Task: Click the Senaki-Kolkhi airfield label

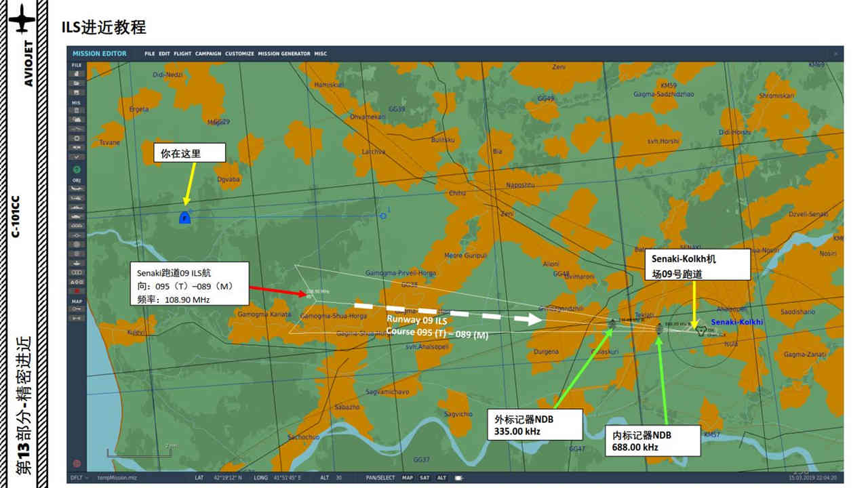Action: click(737, 322)
